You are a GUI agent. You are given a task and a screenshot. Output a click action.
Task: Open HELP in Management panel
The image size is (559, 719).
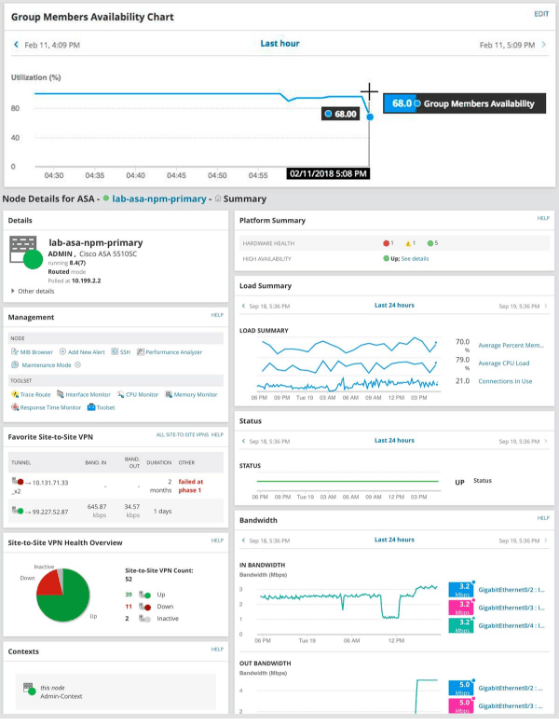point(217,315)
